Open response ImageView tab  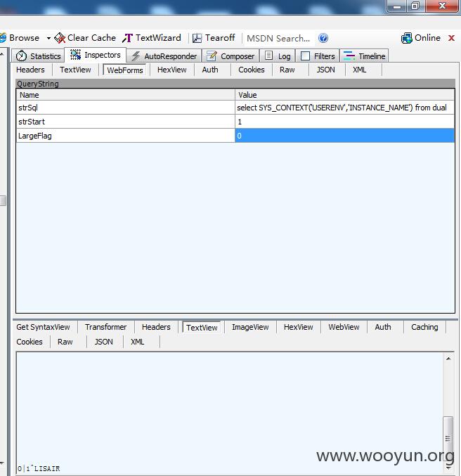pos(250,327)
